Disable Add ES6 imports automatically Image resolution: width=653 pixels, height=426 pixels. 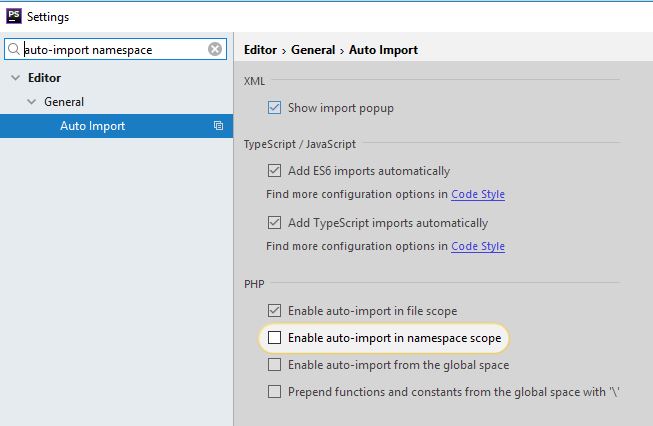[x=274, y=171]
